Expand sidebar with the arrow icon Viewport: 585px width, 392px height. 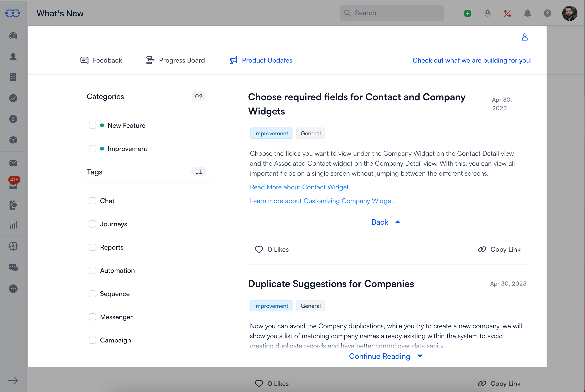point(13,380)
